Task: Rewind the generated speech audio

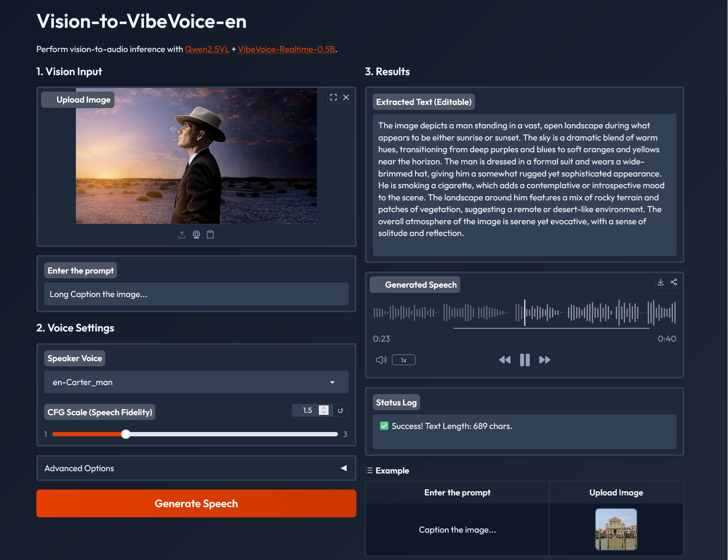Action: coord(505,360)
